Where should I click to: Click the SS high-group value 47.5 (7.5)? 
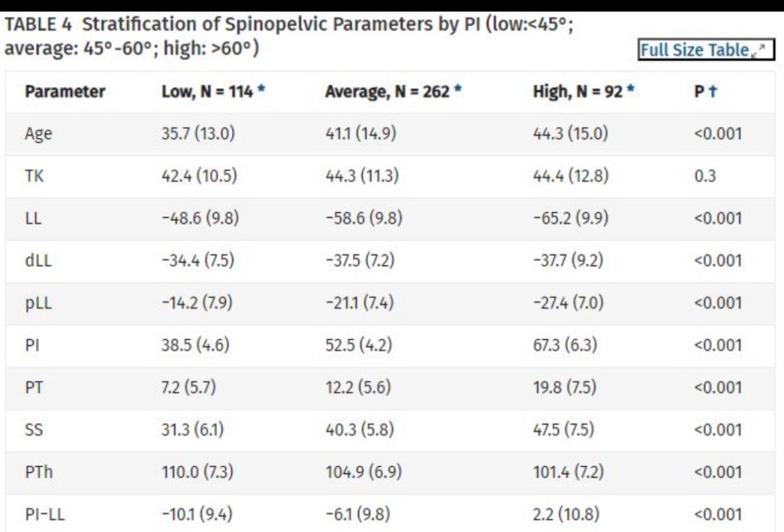(x=563, y=429)
